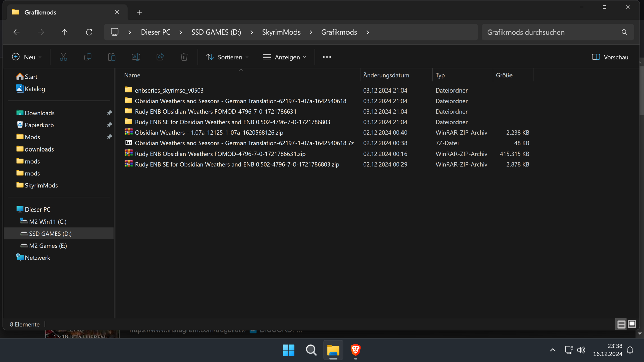This screenshot has height=362, width=644.
Task: Open SkyrimMods in sidebar
Action: (x=37, y=185)
